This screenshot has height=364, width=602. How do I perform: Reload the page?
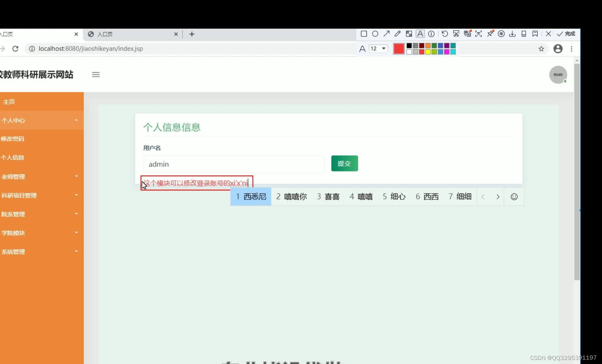(x=15, y=49)
